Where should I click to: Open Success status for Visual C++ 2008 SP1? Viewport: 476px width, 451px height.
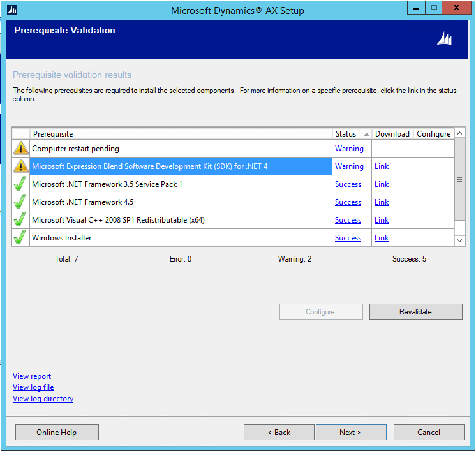coord(348,220)
